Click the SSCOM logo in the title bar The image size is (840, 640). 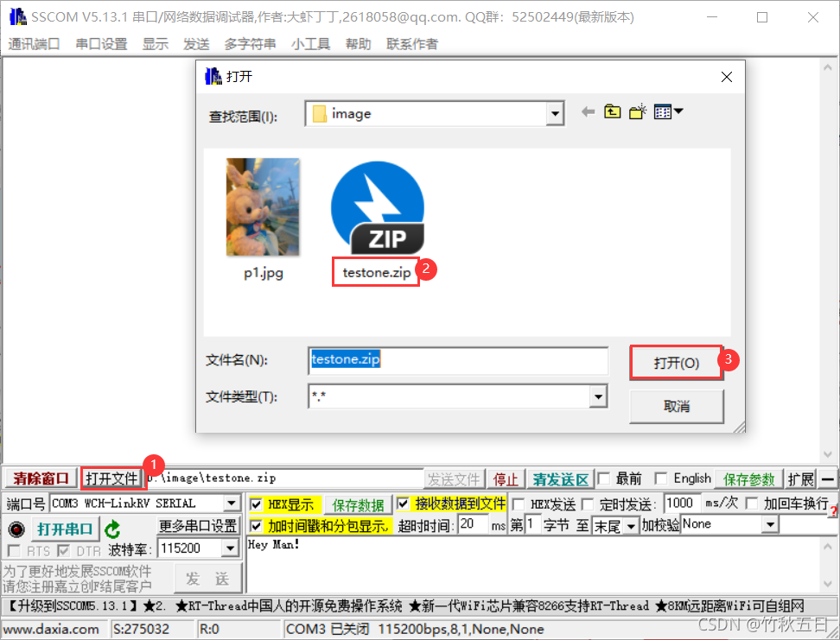[16, 16]
